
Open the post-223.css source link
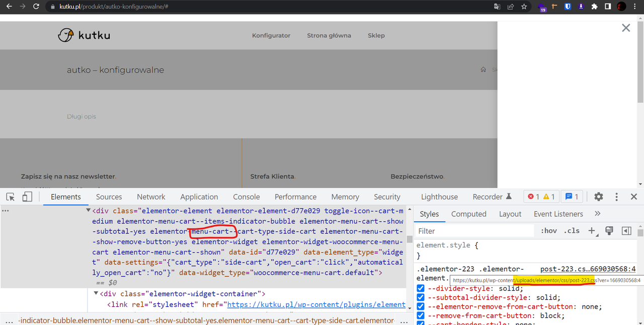tap(588, 269)
